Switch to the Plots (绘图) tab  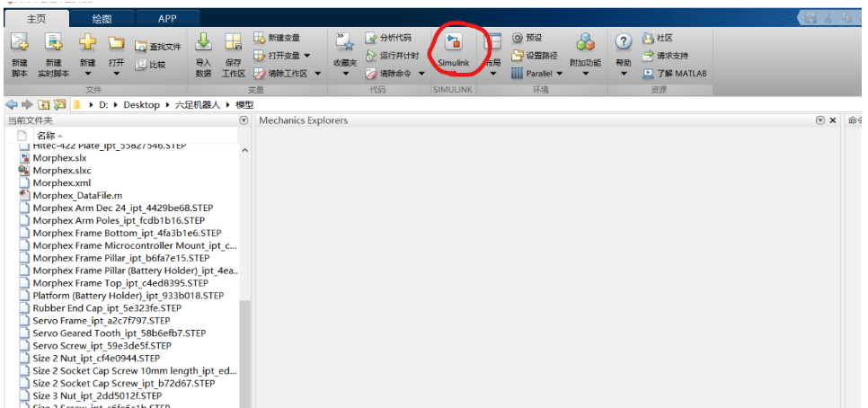click(102, 18)
